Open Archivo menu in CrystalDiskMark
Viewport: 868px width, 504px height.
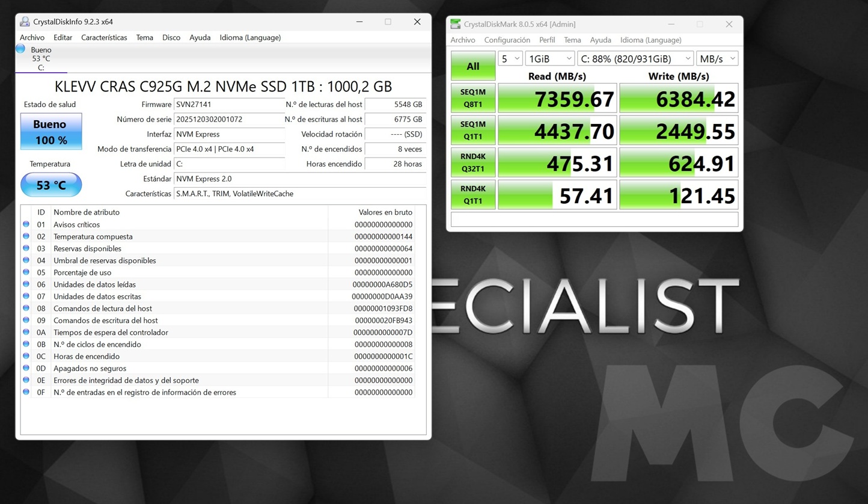point(463,40)
